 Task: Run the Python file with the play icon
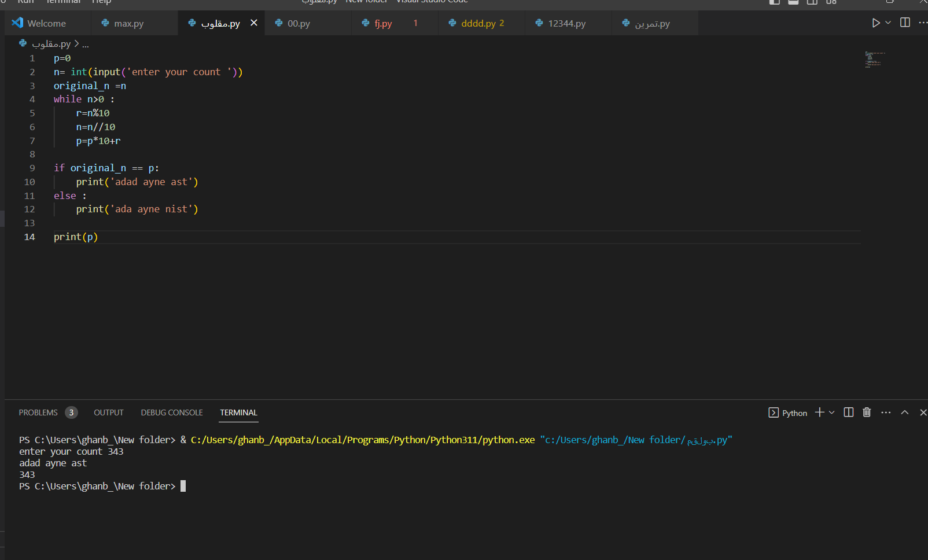click(876, 23)
